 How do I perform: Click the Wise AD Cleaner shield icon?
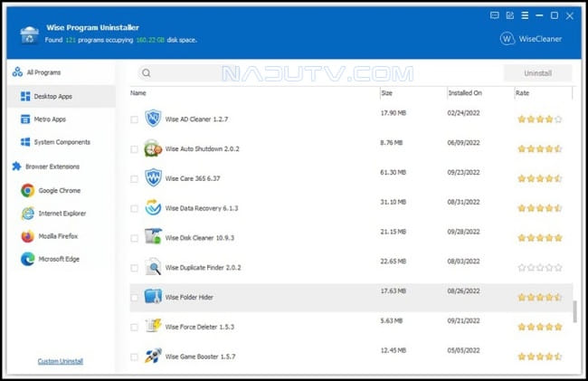pyautogui.click(x=153, y=119)
